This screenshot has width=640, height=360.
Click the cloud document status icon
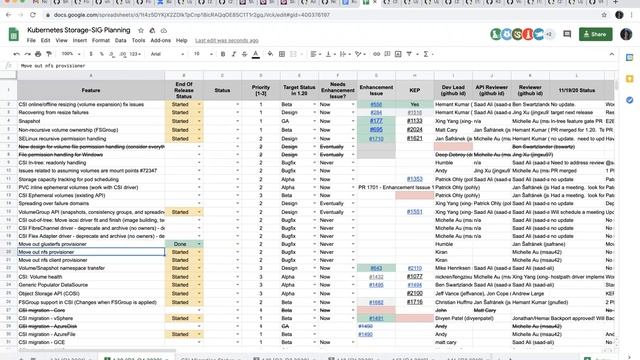pos(164,30)
